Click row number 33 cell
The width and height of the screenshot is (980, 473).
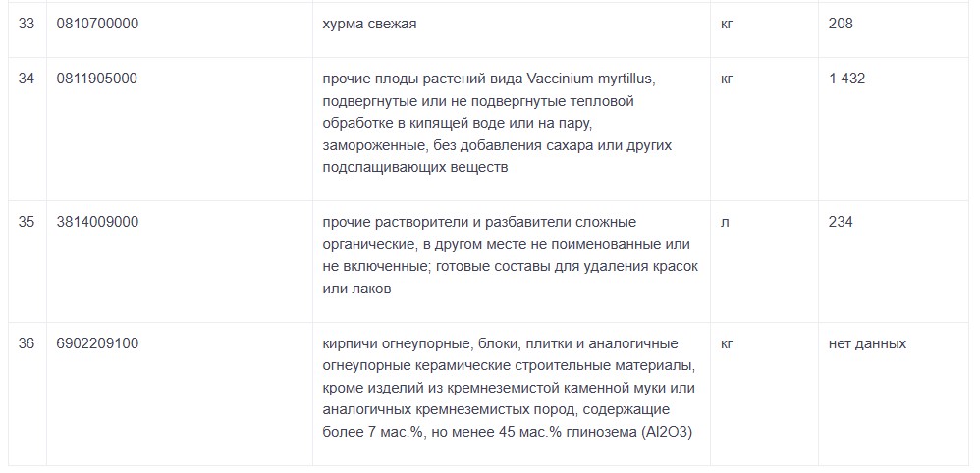click(x=27, y=24)
